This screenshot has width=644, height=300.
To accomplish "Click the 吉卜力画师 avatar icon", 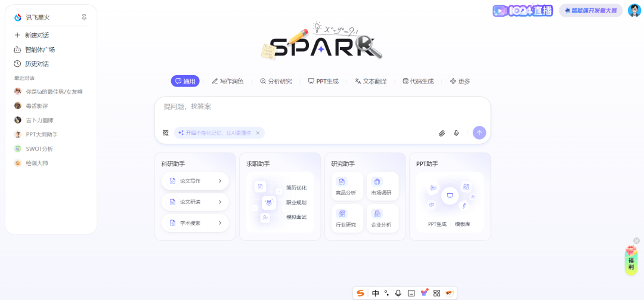I will pos(18,120).
